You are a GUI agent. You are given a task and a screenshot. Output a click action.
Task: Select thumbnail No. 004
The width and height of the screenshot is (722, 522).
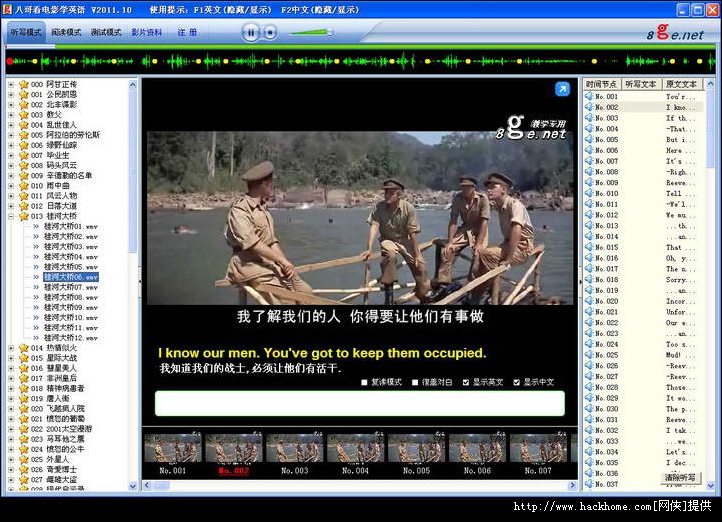(355, 452)
